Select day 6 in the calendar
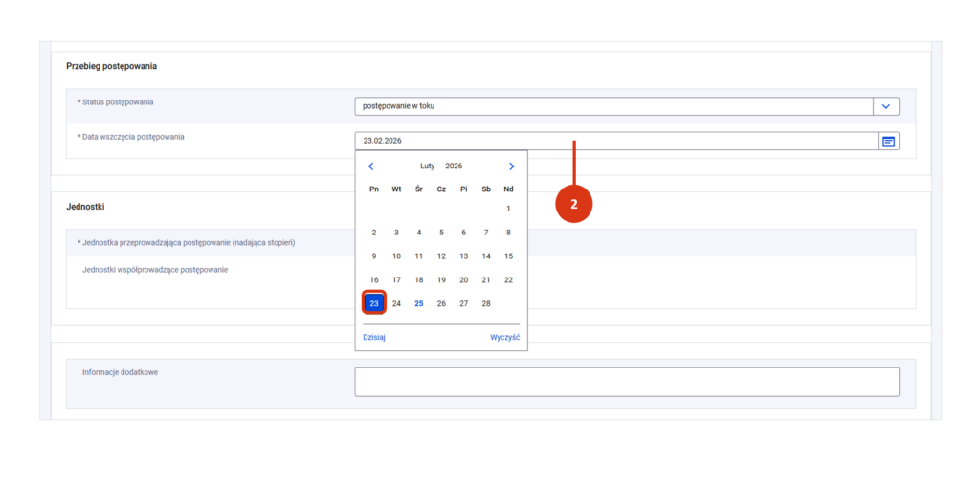This screenshot has height=489, width=980. point(463,233)
